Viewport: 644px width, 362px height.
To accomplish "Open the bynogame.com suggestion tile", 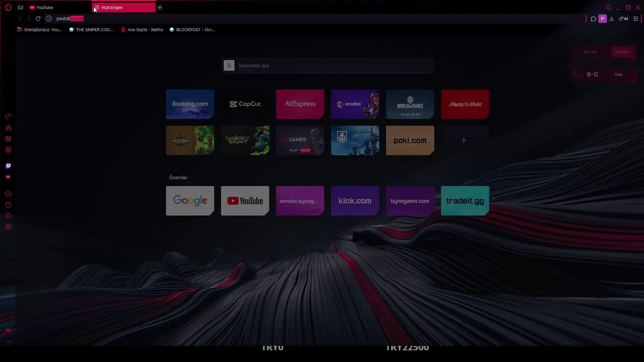I will click(x=410, y=201).
